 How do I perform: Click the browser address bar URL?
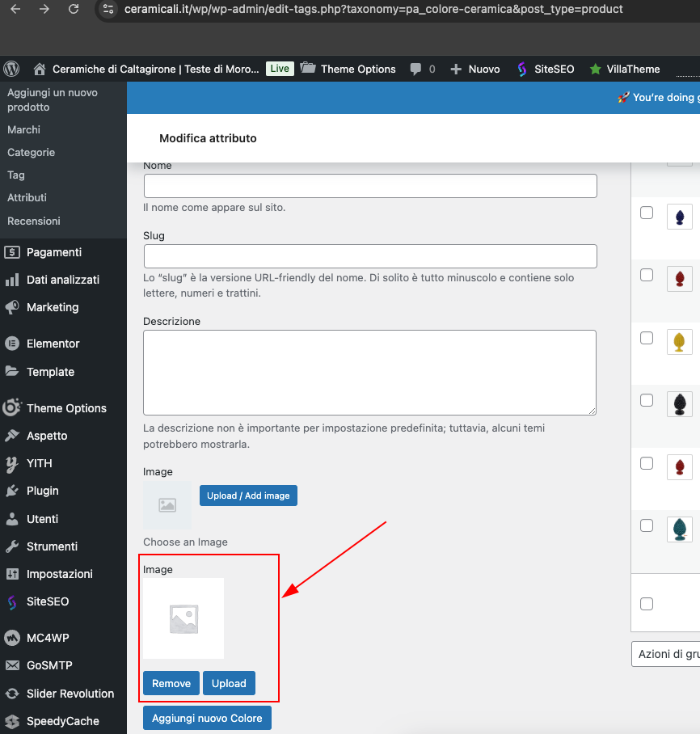coord(373,9)
